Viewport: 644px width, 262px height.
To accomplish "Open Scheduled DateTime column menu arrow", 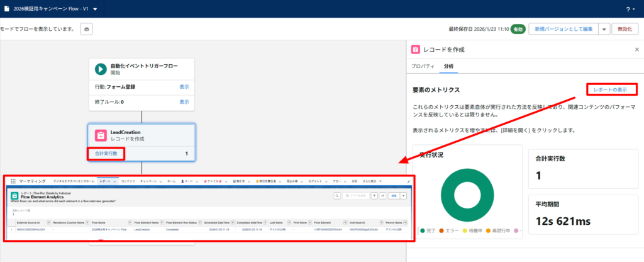I will click(233, 222).
